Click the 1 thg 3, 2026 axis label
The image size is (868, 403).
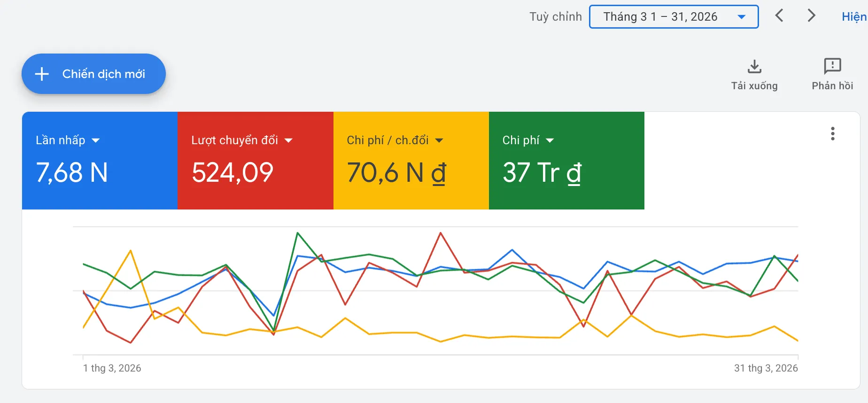coord(112,368)
